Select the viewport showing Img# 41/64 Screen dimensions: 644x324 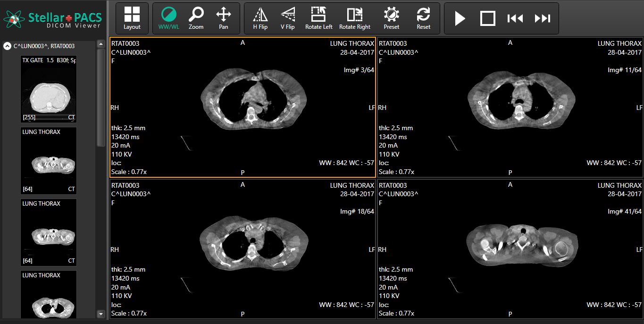(510, 249)
